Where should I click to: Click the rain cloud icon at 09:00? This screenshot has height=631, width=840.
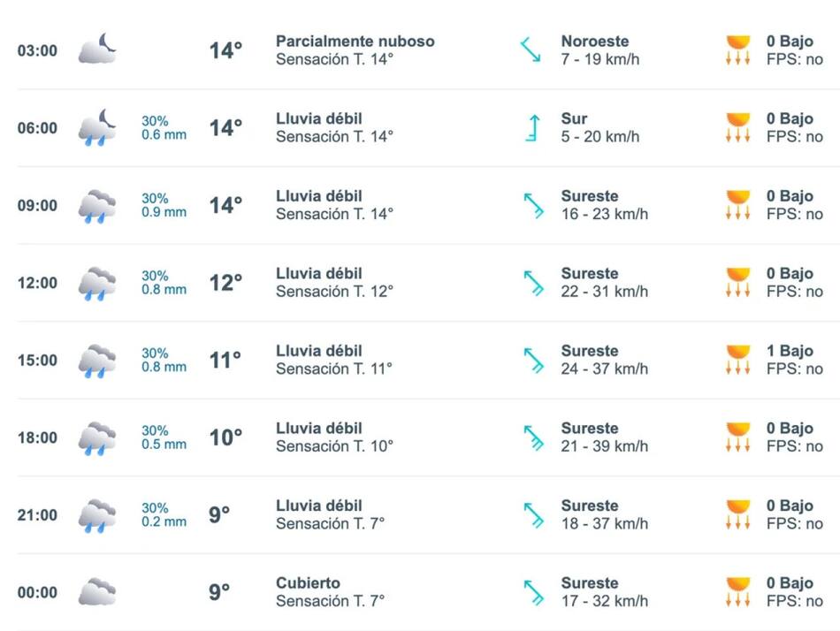[x=97, y=205]
